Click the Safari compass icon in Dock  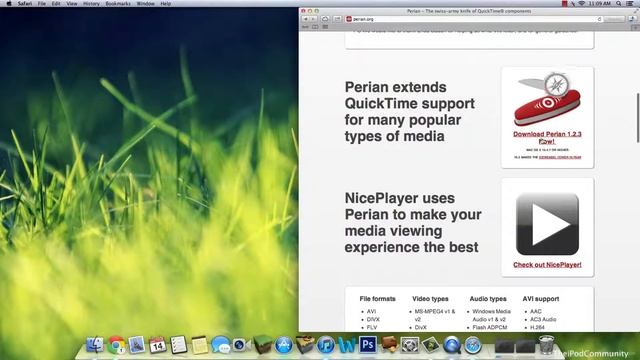[x=473, y=345]
